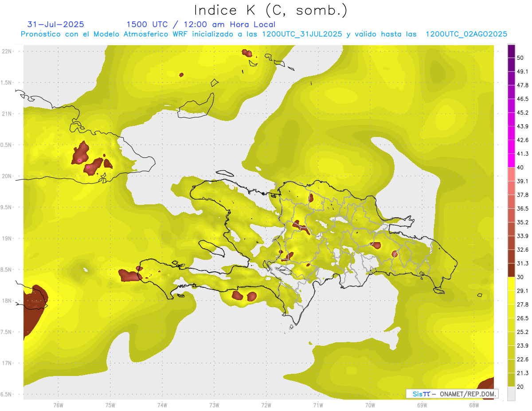532x411 pixels.
Task: Click legend value "23.9"
Action: point(523,345)
